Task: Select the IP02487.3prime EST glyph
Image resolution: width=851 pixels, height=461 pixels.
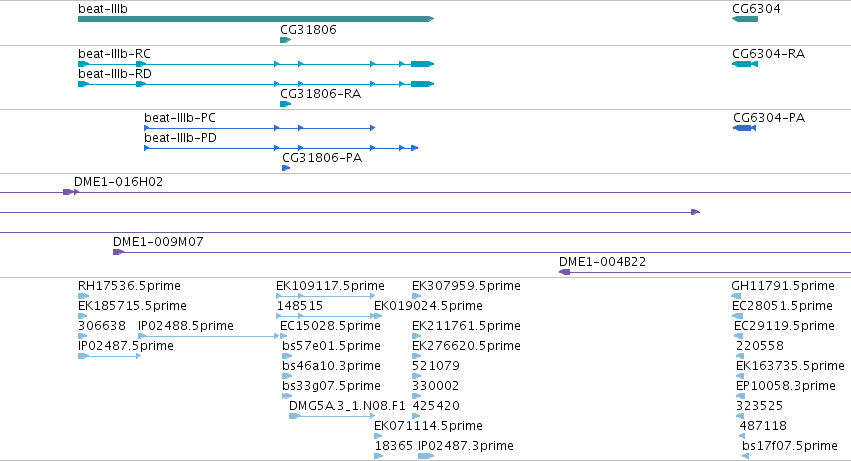Action: [x=426, y=456]
